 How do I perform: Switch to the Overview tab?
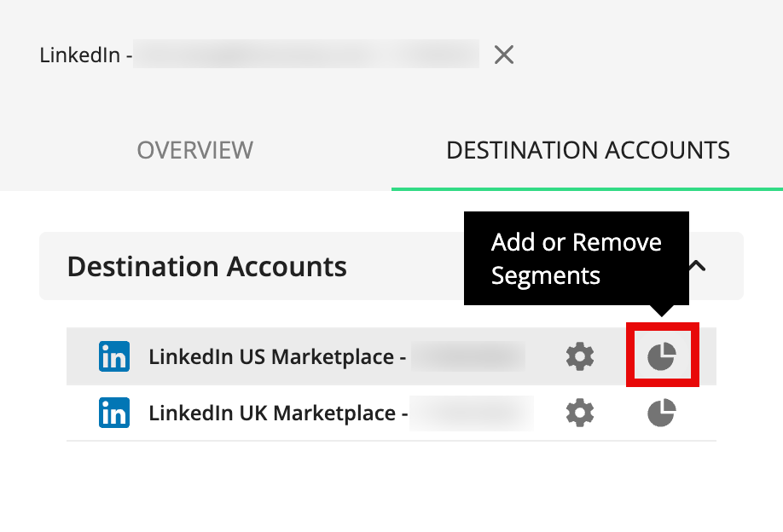(x=195, y=150)
